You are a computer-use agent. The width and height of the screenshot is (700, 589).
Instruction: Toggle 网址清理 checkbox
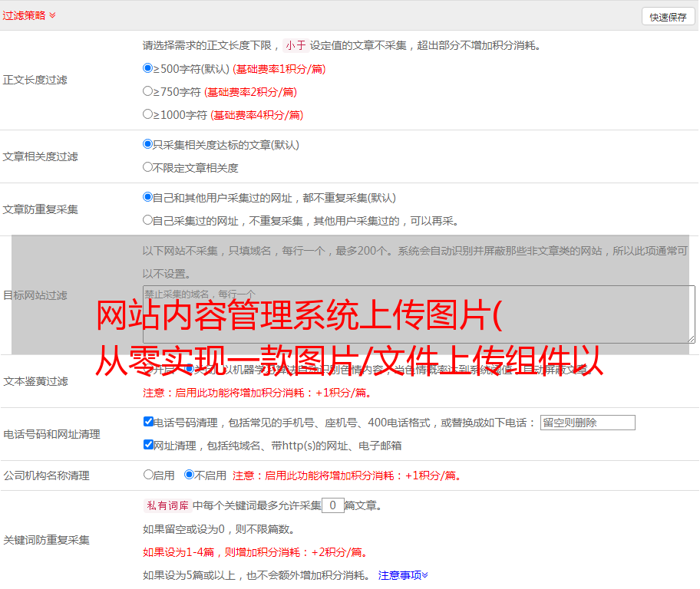(x=148, y=444)
